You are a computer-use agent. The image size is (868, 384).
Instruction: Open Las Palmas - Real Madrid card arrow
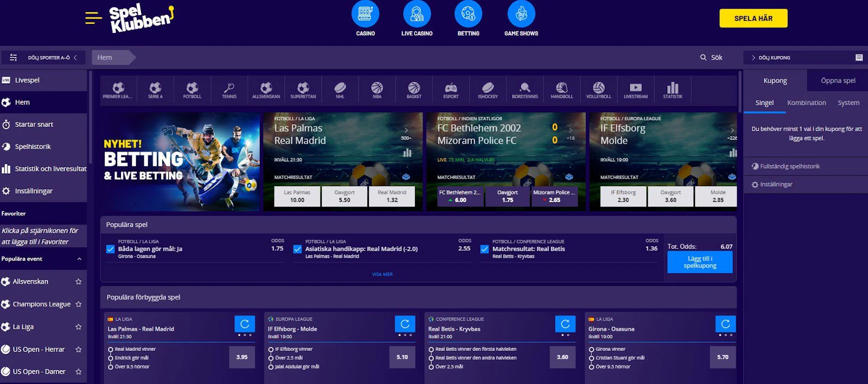[x=406, y=130]
